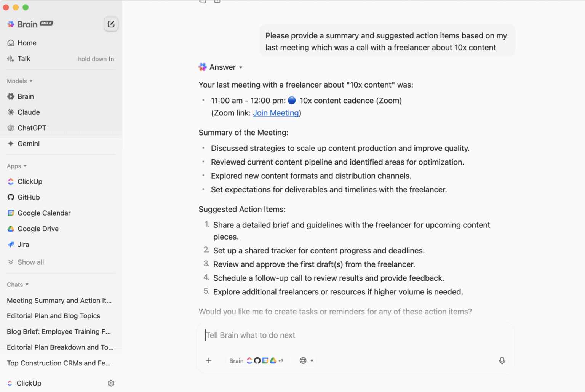Open the Talk voice mode
This screenshot has width=585, height=392.
coord(24,59)
